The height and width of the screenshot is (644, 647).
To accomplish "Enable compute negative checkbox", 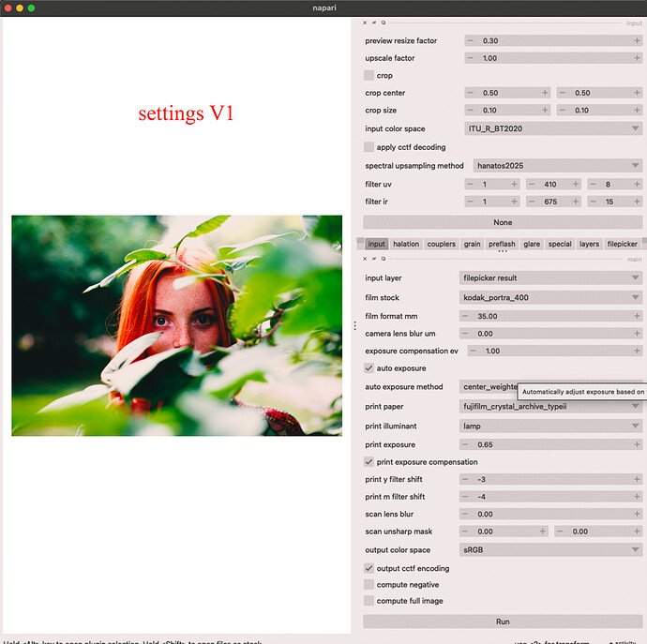I will click(369, 585).
